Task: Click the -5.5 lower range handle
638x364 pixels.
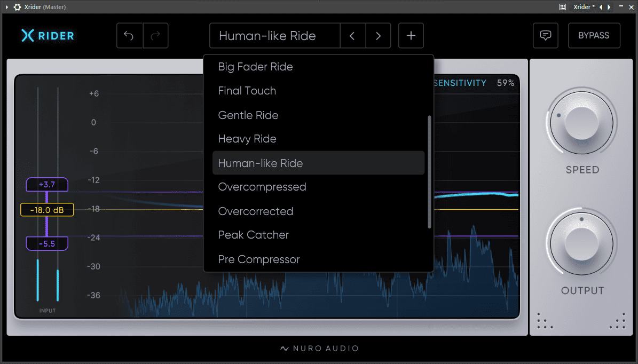Action: (x=47, y=243)
